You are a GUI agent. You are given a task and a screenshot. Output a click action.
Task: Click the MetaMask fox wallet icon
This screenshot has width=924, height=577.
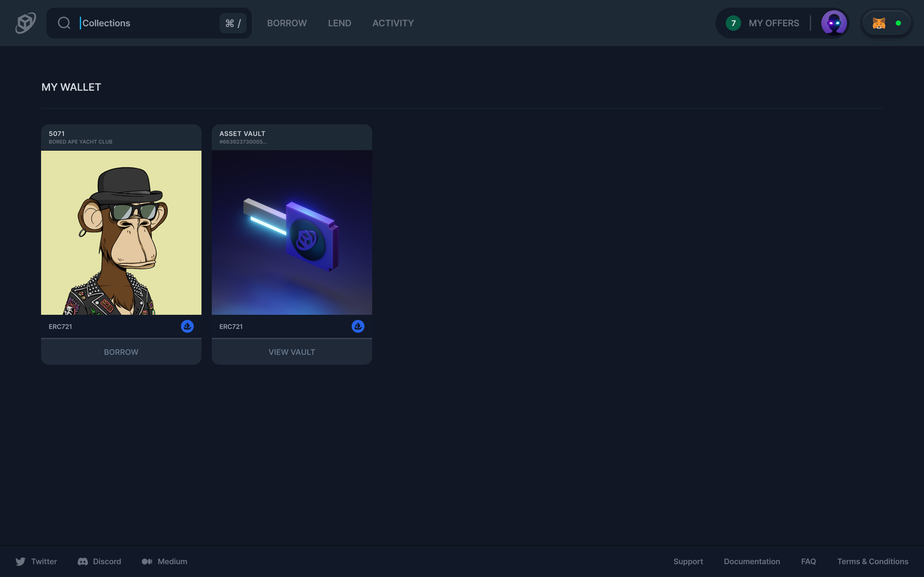878,23
